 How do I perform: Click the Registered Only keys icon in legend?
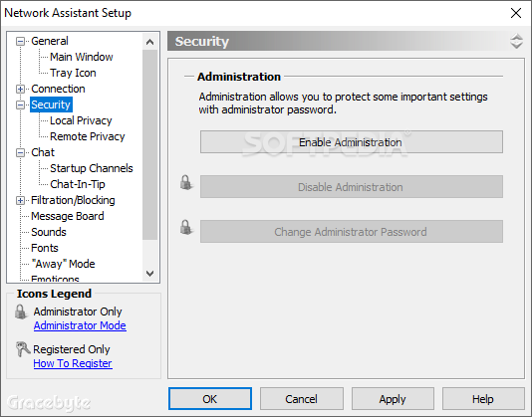[x=23, y=349]
